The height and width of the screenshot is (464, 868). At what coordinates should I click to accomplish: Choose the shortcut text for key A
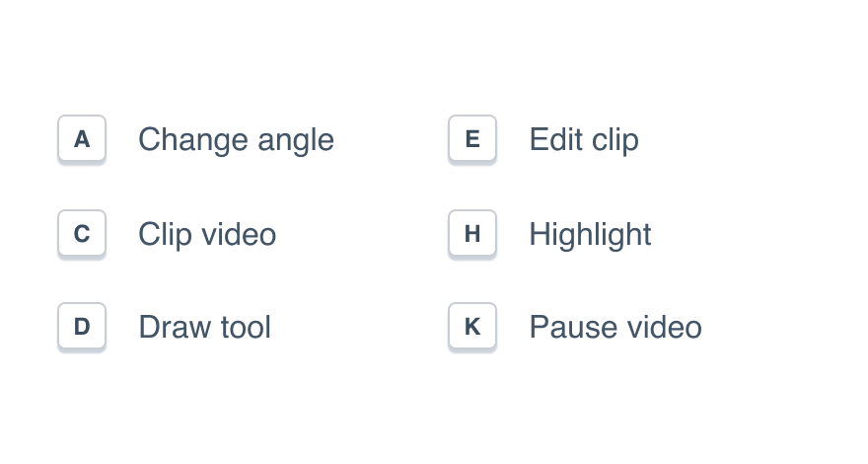tap(236, 140)
